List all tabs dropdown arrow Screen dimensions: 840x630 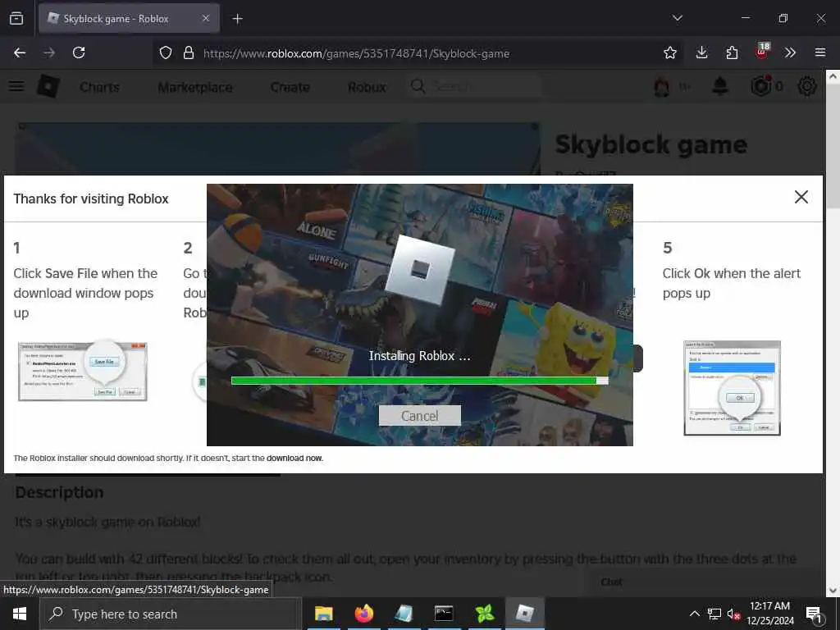(x=678, y=18)
